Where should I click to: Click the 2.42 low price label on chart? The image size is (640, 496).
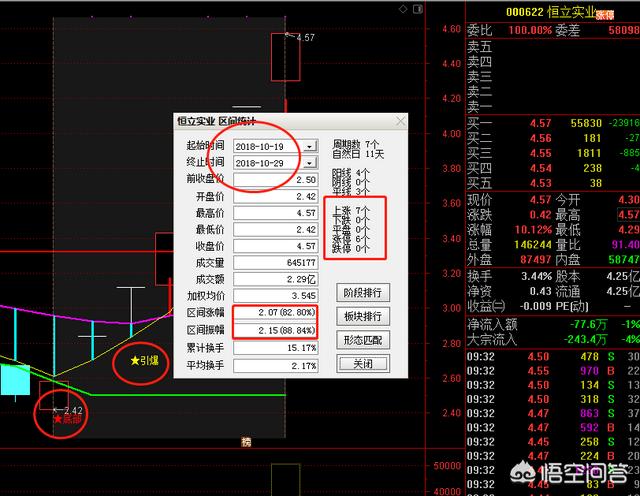coord(73,410)
